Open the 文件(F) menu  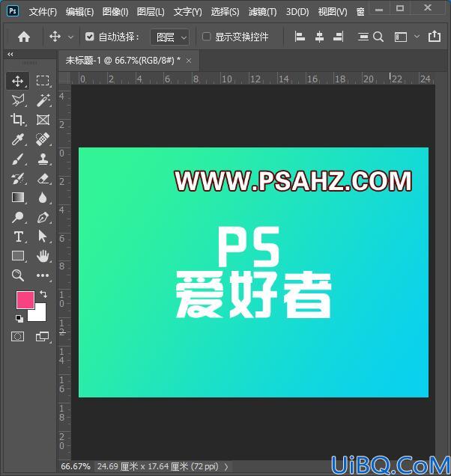43,12
